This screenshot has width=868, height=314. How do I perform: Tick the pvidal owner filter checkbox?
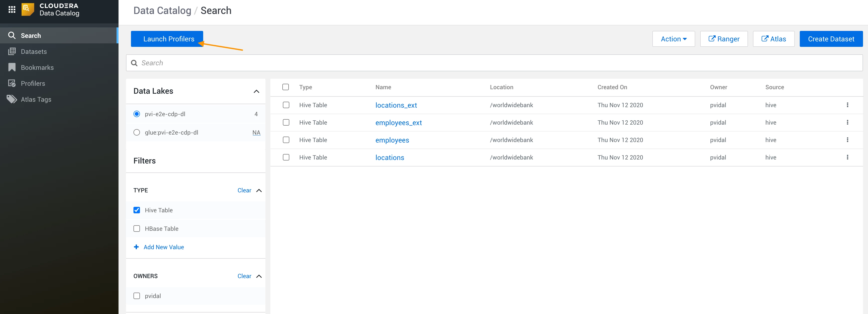click(x=136, y=296)
